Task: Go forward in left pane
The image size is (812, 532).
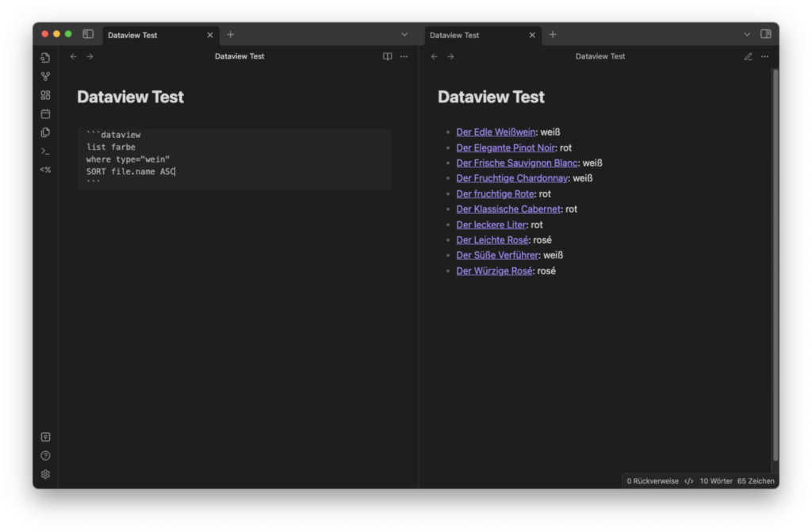Action: (x=90, y=56)
